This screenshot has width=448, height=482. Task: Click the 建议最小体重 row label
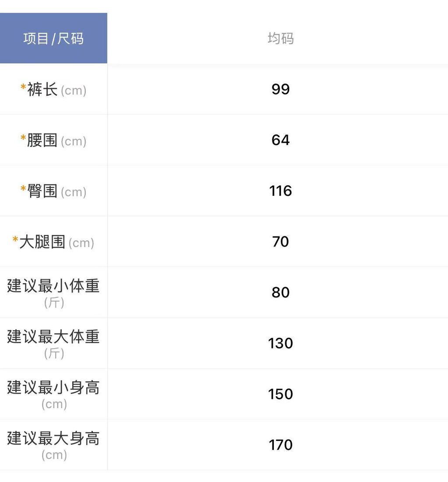click(x=53, y=286)
